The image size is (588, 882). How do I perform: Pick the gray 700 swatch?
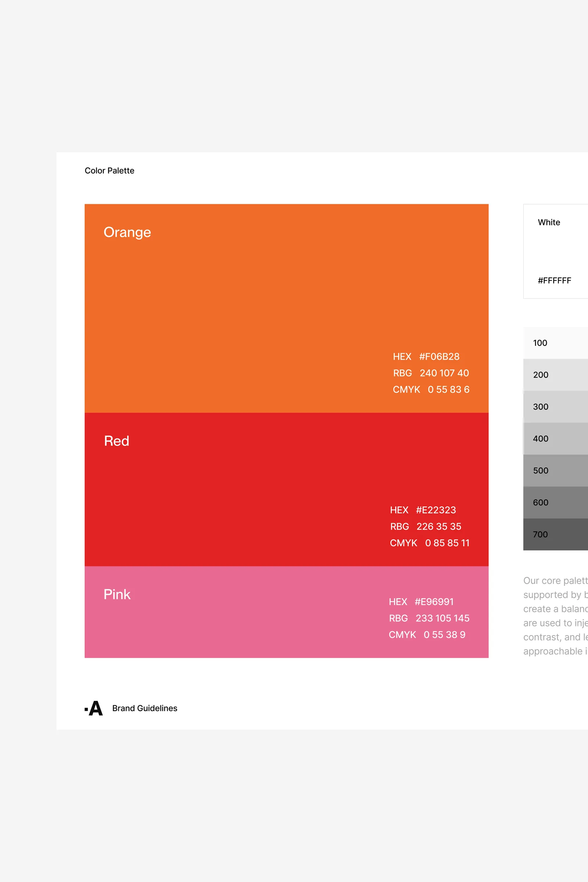pyautogui.click(x=556, y=534)
